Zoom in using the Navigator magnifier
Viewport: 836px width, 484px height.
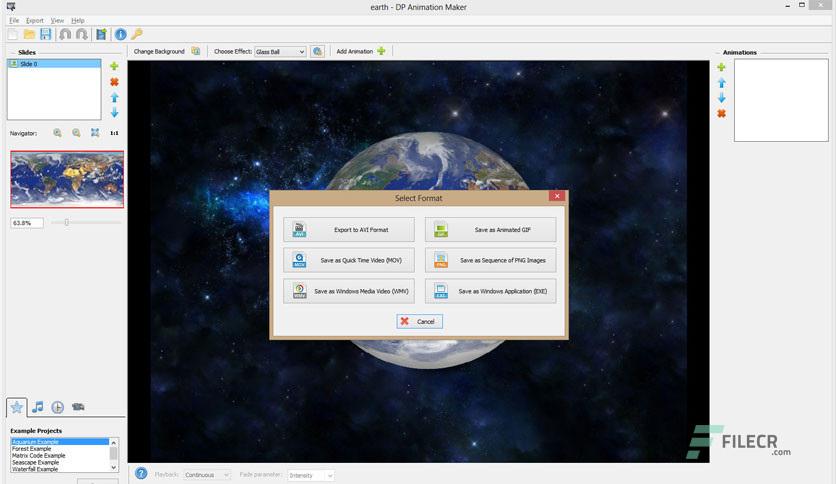58,133
